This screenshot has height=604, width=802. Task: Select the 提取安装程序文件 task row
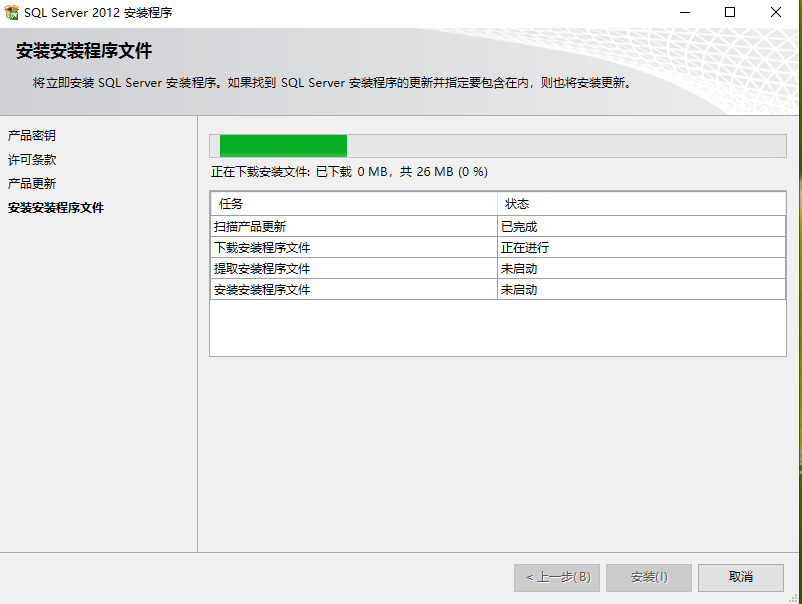tap(498, 268)
